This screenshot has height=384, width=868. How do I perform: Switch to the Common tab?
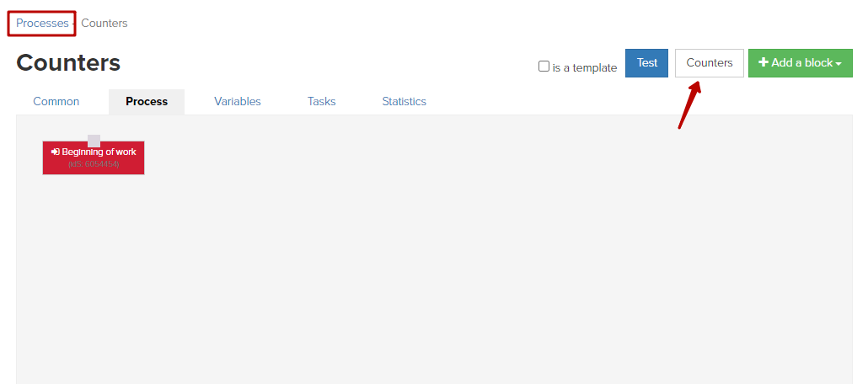click(x=56, y=101)
